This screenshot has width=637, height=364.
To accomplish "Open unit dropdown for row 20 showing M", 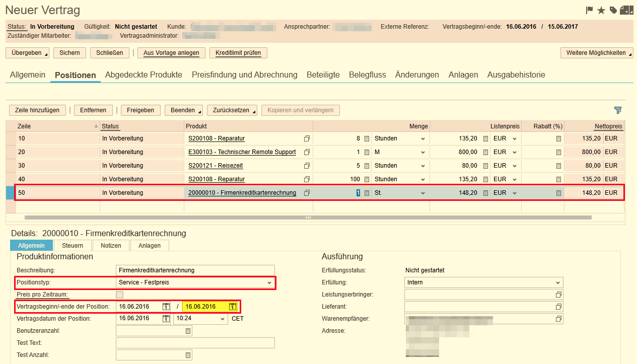I will point(422,152).
